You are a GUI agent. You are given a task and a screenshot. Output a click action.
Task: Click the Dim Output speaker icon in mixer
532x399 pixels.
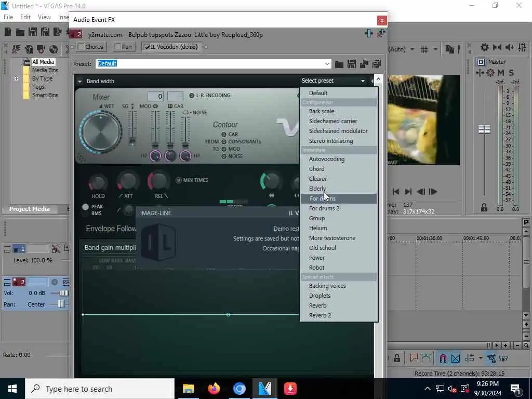510,47
